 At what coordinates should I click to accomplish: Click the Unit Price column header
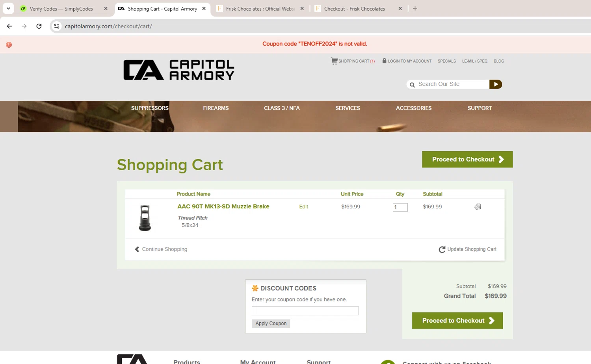point(352,194)
